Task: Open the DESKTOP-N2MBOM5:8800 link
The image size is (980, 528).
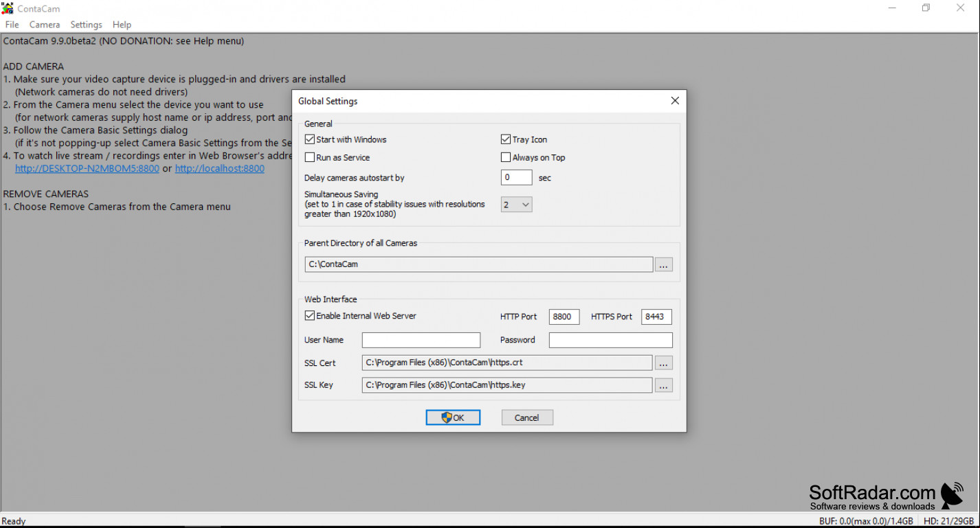Action: pos(87,168)
